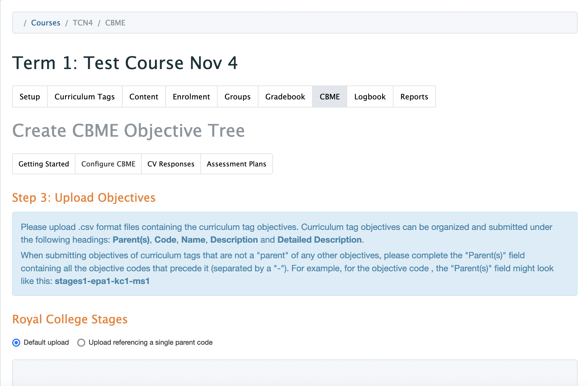Screen dimensions: 588x386
Task: Click the Courses breadcrumb link
Action: [46, 23]
